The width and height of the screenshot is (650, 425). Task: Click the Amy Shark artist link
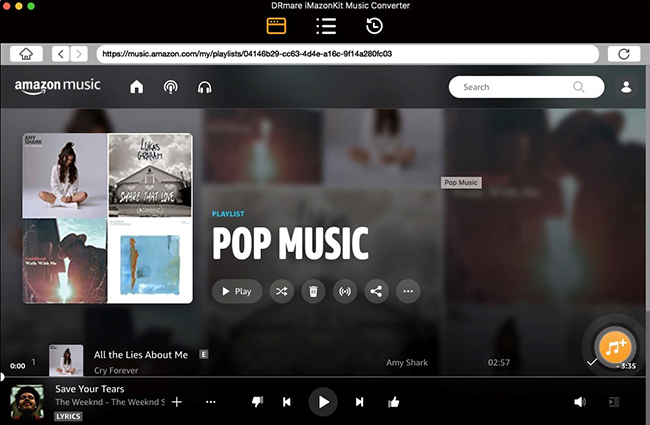pyautogui.click(x=407, y=362)
